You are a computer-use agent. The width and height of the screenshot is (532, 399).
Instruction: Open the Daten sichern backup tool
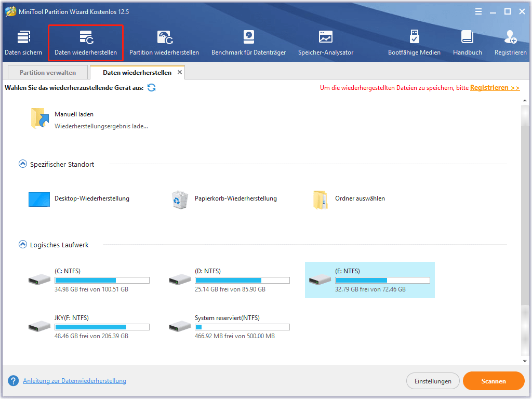23,43
